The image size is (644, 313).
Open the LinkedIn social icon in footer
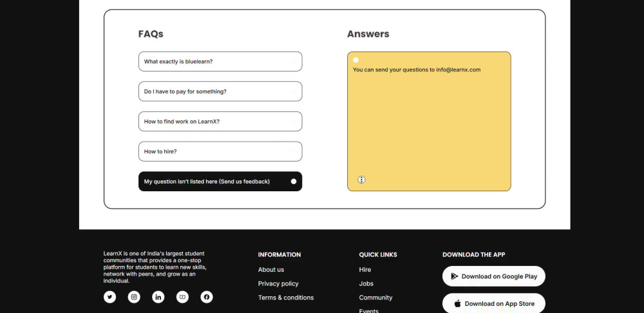(158, 297)
